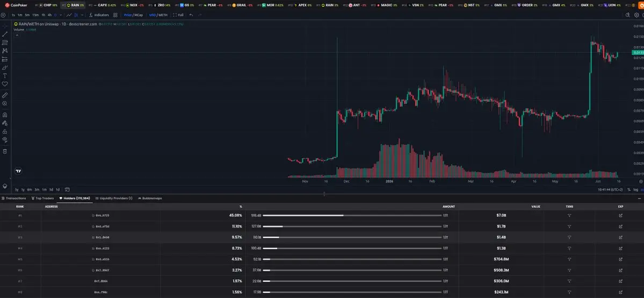Open the Fibonacci retracement tool
Screen dimensions: 644x298
pos(5,42)
